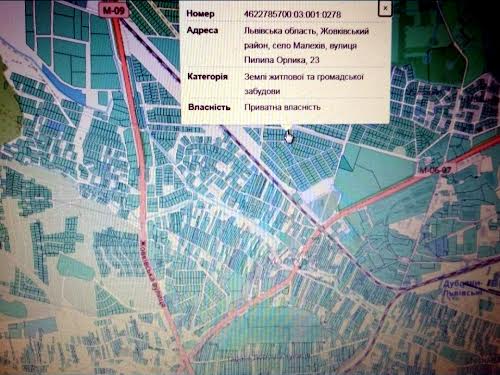500x375 pixels.
Task: Click the address text mentioning село Малехів
Action: click(306, 45)
